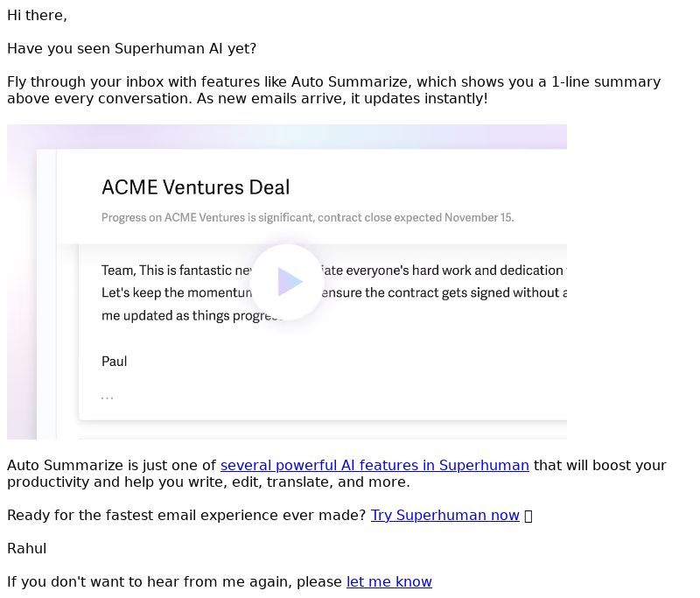Image resolution: width=700 pixels, height=598 pixels.
Task: Expand the three-dot ellipsis under Paul
Action: pyautogui.click(x=107, y=397)
